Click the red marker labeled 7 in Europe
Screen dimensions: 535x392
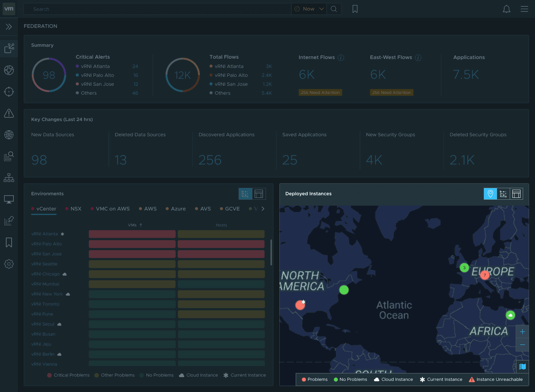[x=484, y=275]
